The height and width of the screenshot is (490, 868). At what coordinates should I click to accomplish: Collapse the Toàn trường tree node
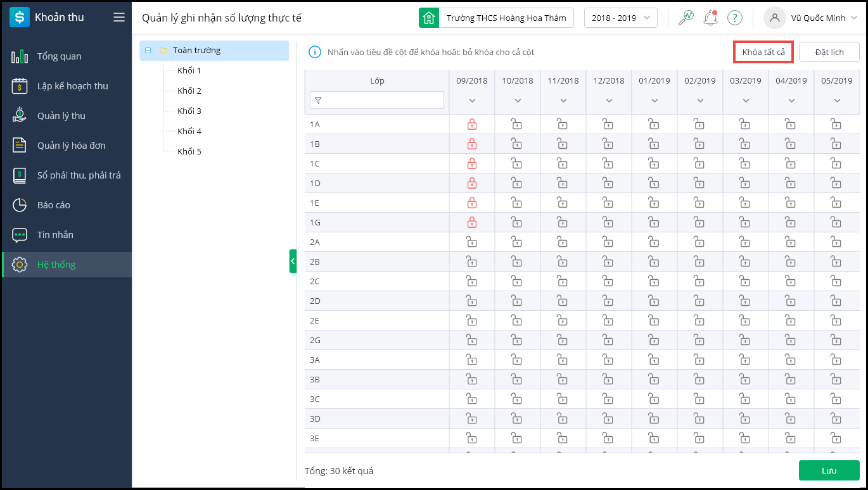click(x=148, y=51)
